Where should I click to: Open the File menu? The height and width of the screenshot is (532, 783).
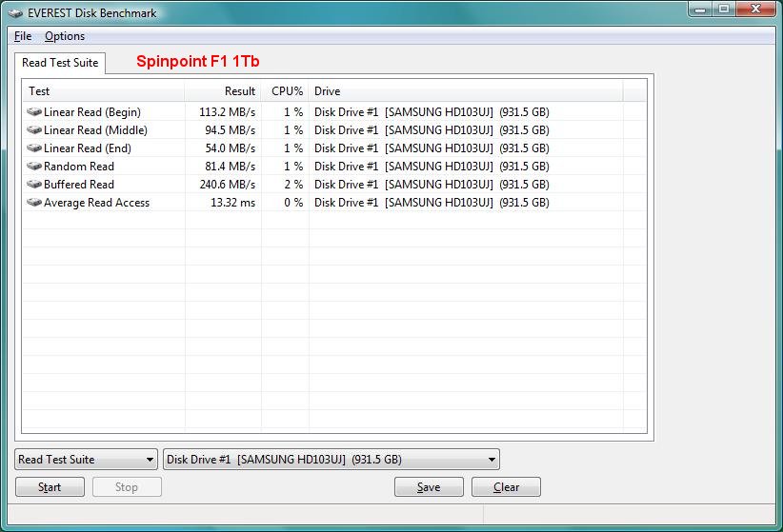pos(23,36)
